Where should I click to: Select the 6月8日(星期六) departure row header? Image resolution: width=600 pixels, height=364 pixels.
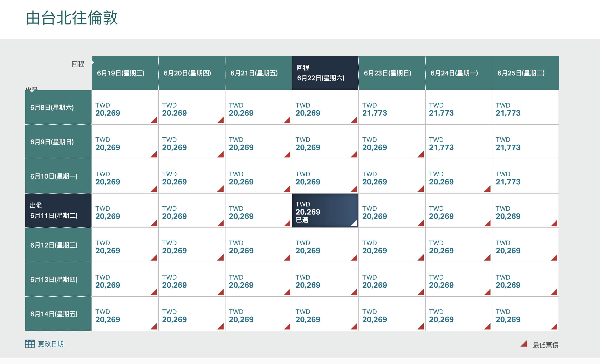(x=58, y=108)
